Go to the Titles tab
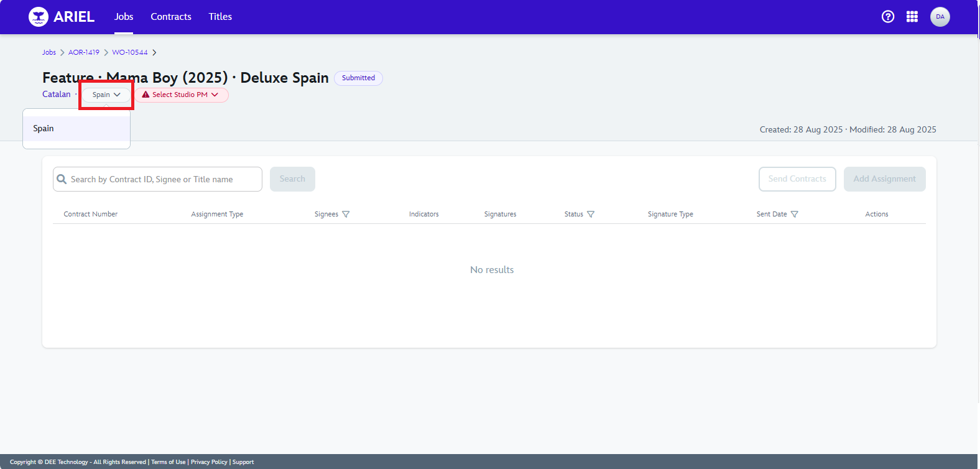Viewport: 980px width, 469px height. pos(220,17)
